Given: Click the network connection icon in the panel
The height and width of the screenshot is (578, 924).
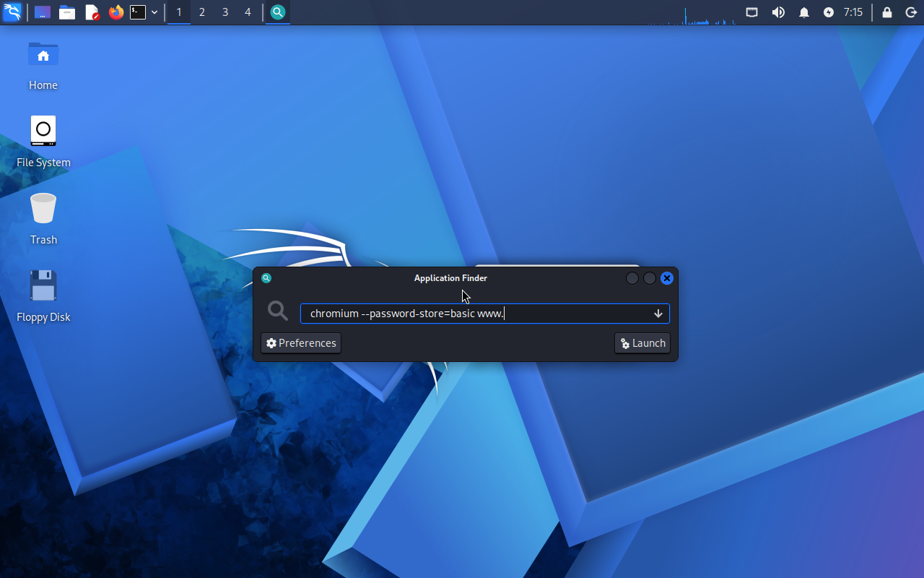Looking at the screenshot, I should tap(751, 12).
